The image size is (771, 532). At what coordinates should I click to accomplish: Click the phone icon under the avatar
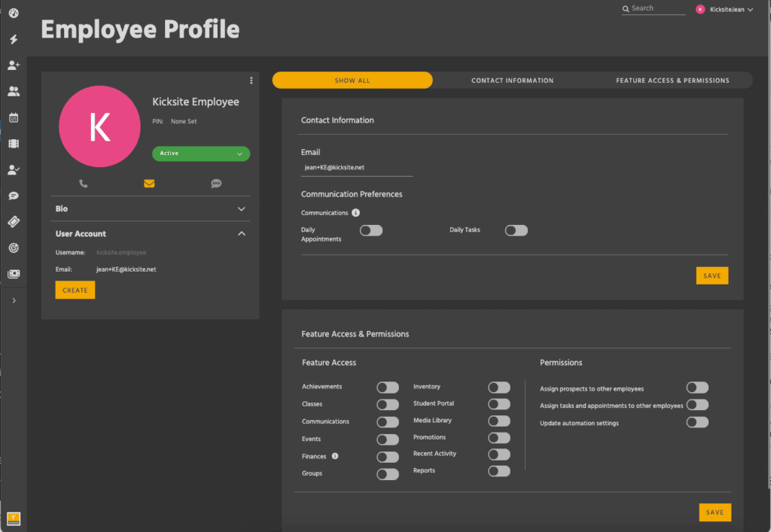coord(83,184)
